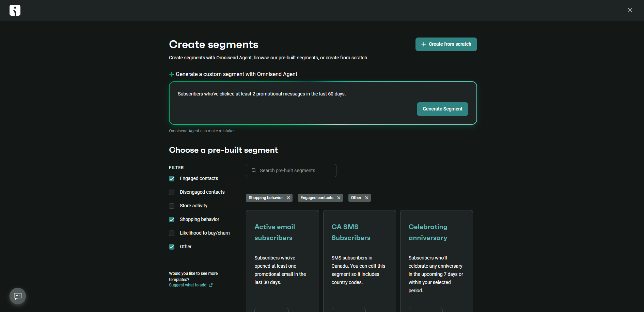Screen dimensions: 644x312
Task: Click the Omnisend Agent sparkle icon
Action: [172, 74]
